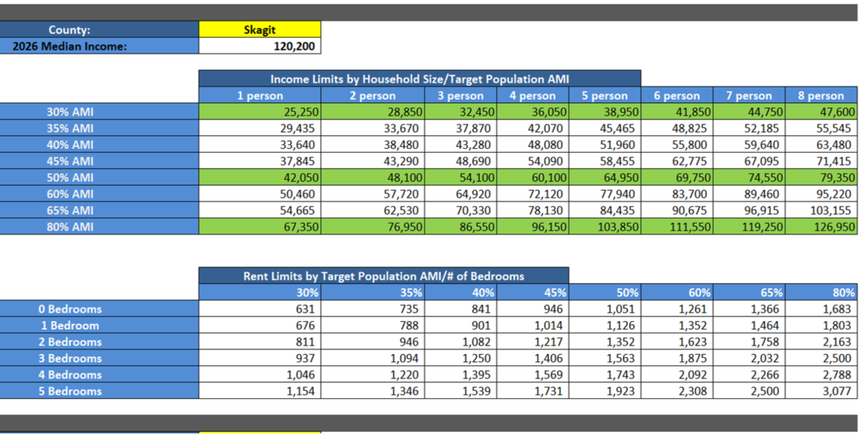This screenshot has width=868, height=434.
Task: Select the 103,155 income cell
Action: tap(821, 210)
